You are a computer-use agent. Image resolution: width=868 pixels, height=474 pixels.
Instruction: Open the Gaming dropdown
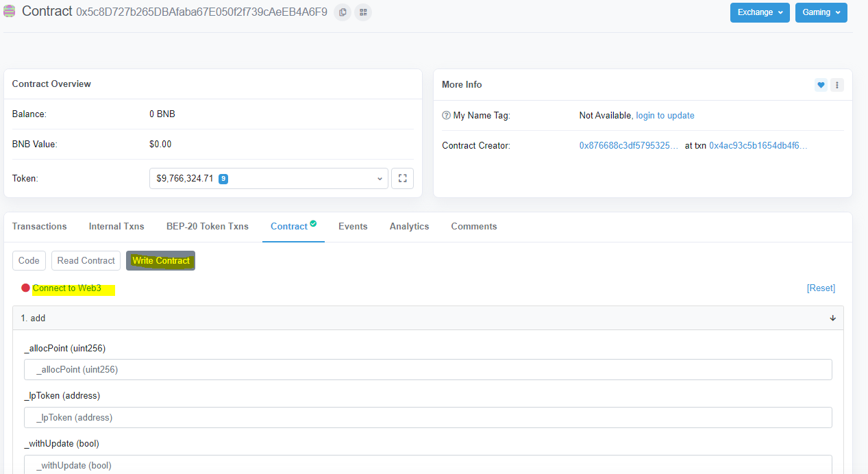821,12
